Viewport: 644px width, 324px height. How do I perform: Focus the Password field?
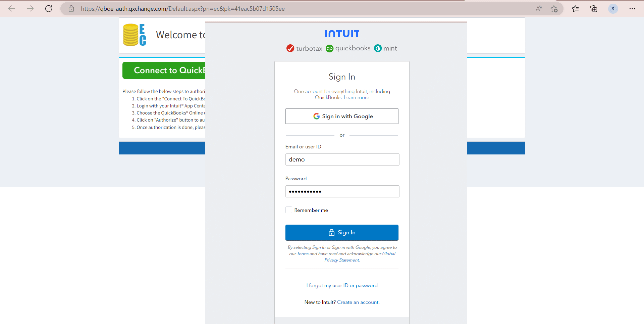click(342, 191)
